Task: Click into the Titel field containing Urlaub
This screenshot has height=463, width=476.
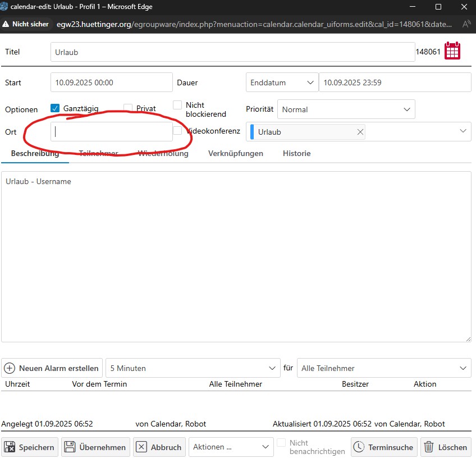Action: point(232,52)
